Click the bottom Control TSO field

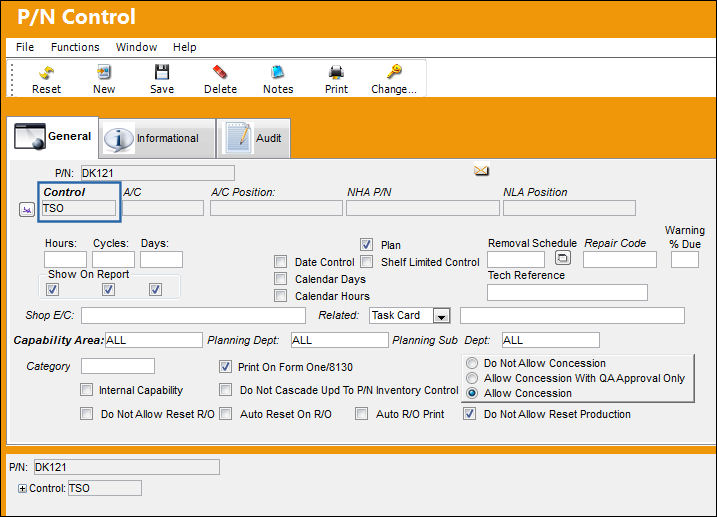click(x=105, y=488)
